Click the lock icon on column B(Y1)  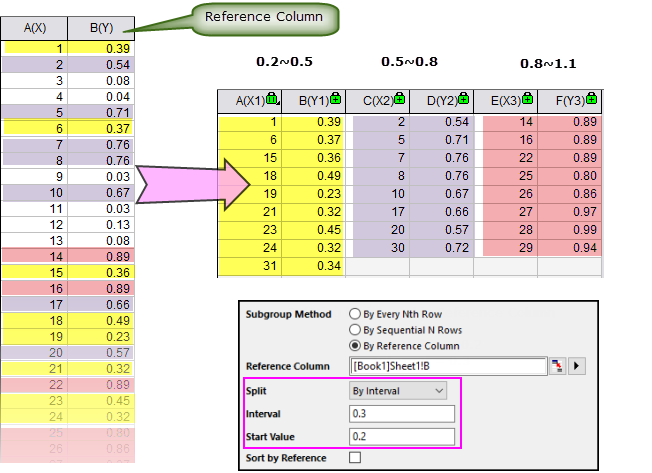tap(335, 99)
